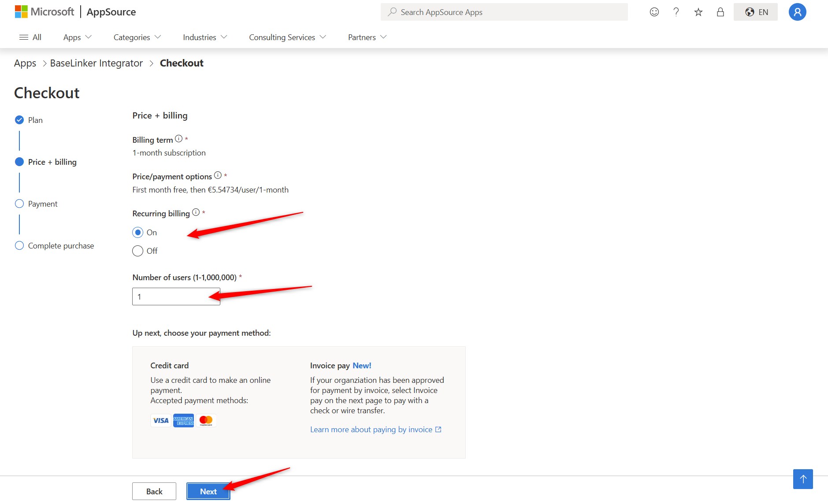Expand the Industries dropdown

(205, 37)
